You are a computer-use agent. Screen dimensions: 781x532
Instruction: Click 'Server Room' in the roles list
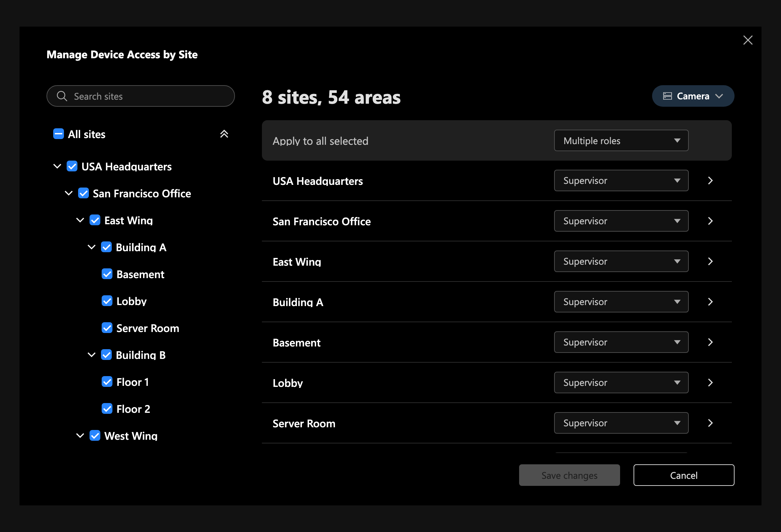(x=304, y=424)
